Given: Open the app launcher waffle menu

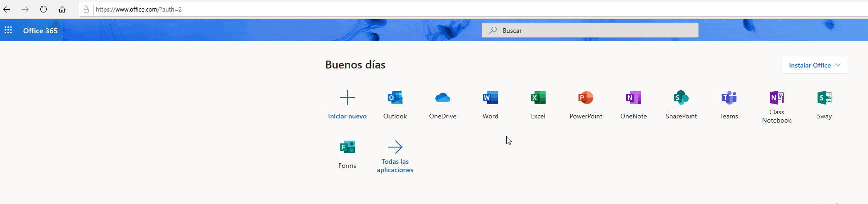Looking at the screenshot, I should click(8, 31).
